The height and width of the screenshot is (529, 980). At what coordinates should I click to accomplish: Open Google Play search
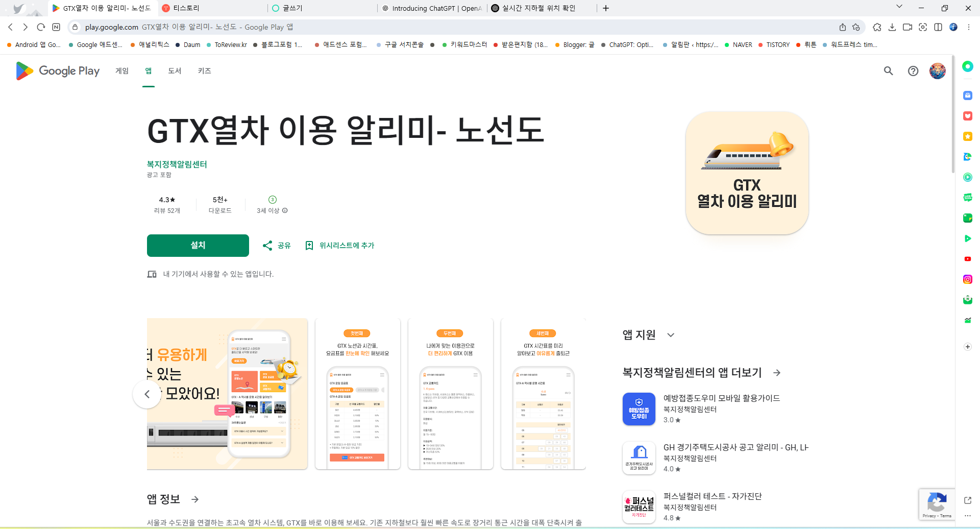(x=889, y=71)
